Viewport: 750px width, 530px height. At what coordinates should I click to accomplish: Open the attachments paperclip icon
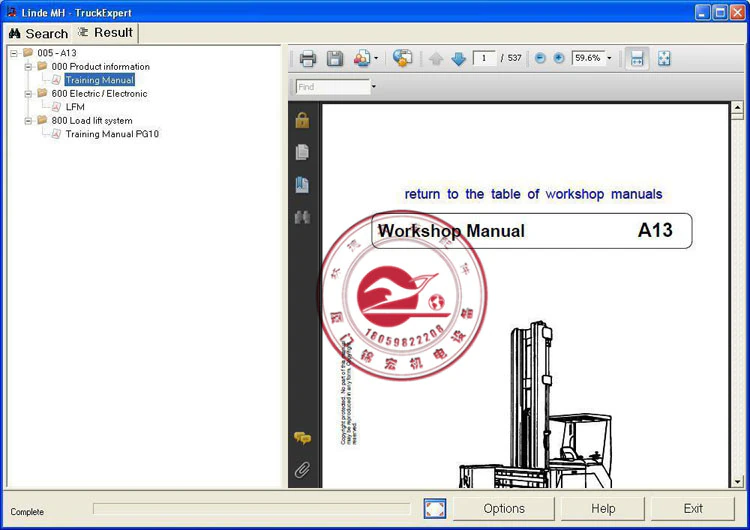(x=302, y=470)
